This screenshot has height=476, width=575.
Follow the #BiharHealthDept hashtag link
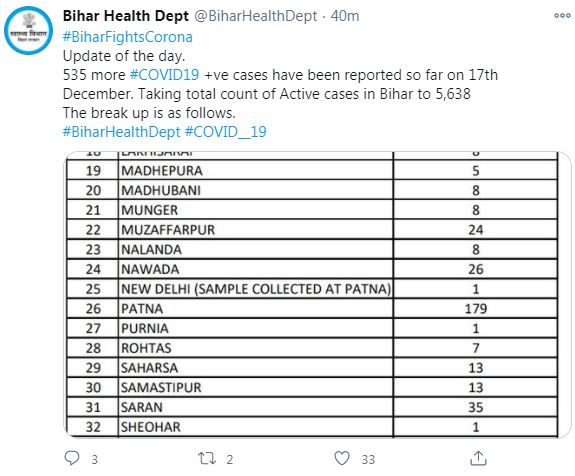pos(122,132)
